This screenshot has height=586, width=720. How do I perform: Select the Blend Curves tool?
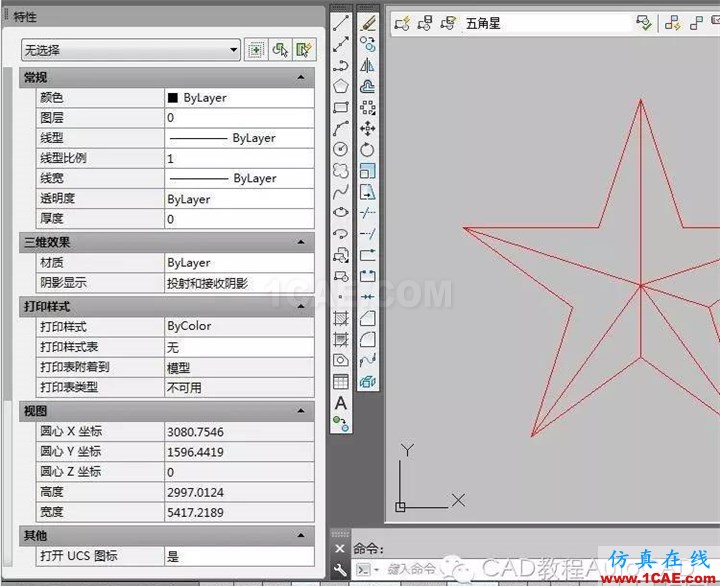point(368,360)
